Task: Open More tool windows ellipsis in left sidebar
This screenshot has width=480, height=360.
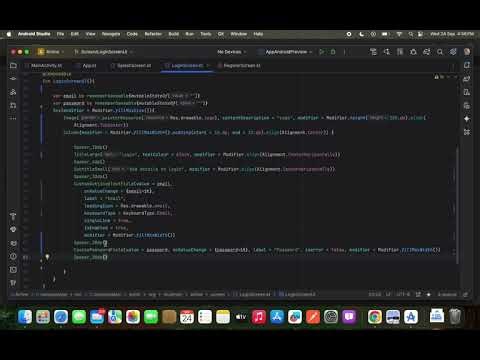Action: [13, 118]
